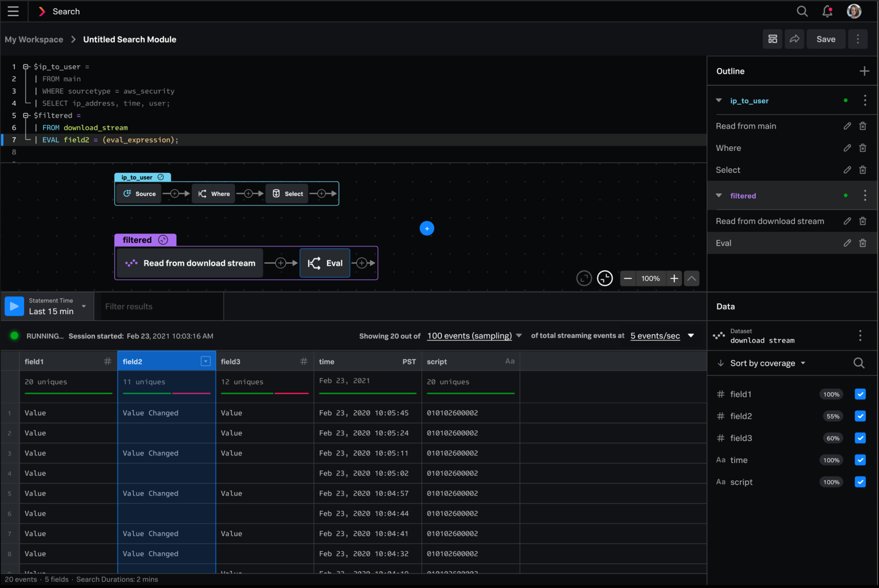Viewport: 879px width, 588px height.
Task: Click the Untitled Search Module title
Action: [129, 39]
